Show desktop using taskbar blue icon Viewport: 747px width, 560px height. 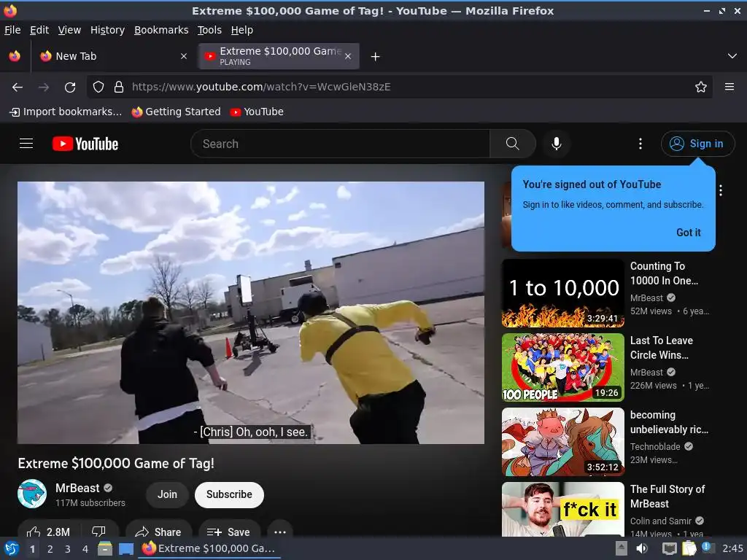tap(125, 548)
